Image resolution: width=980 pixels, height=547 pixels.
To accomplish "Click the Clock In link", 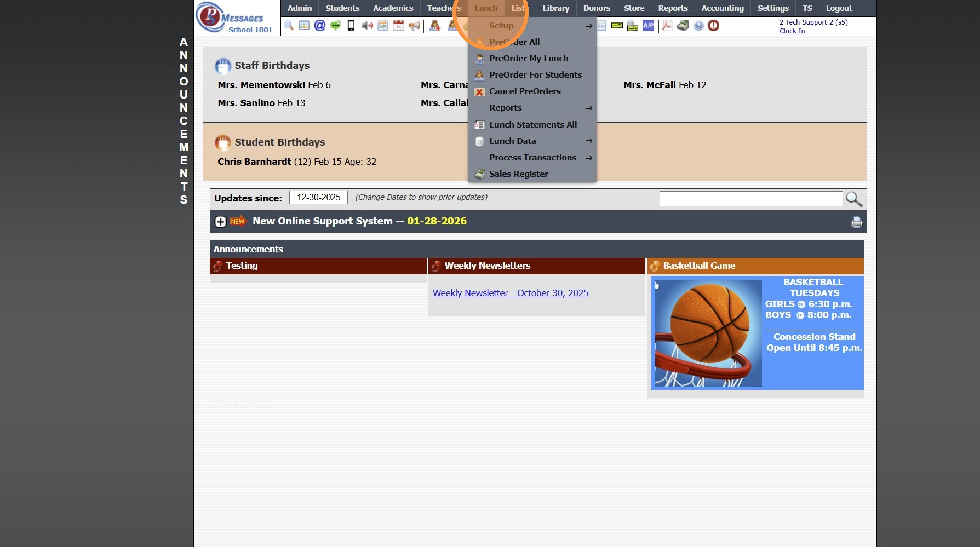I will (792, 31).
